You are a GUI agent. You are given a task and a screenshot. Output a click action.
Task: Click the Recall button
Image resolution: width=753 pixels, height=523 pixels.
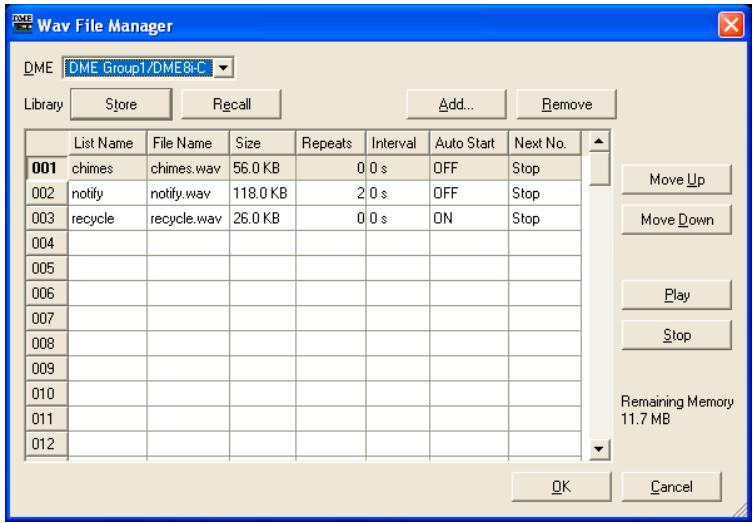tap(231, 104)
